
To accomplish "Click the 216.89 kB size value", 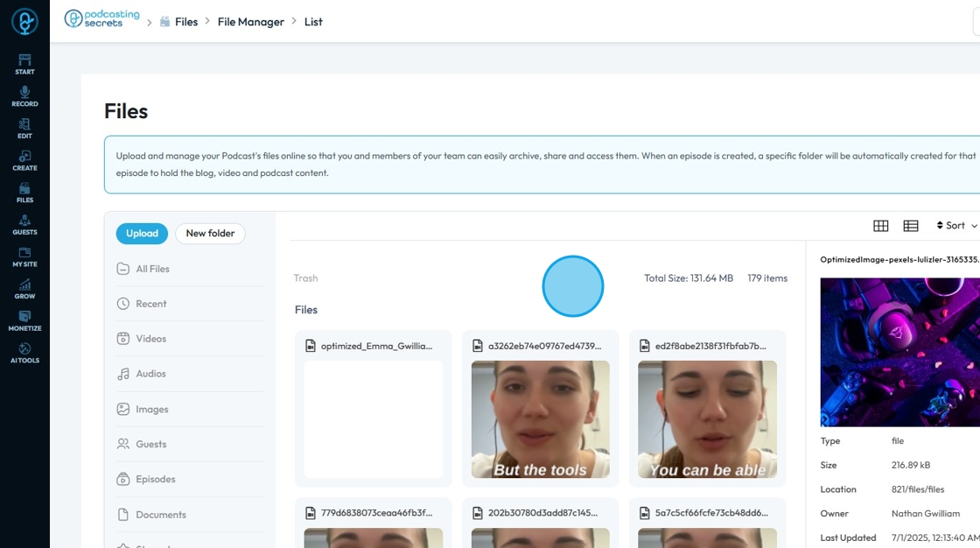I will click(x=911, y=466).
